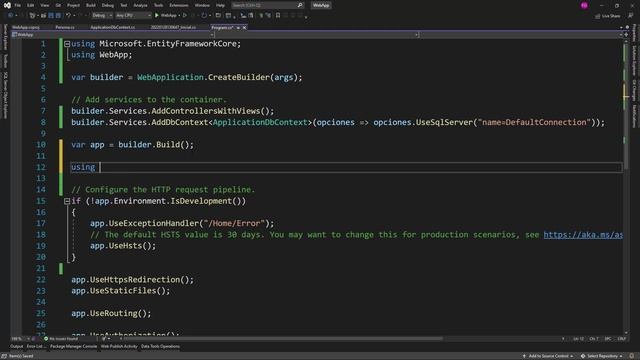The width and height of the screenshot is (640, 360).
Task: Switch to the WebApp.csproj tab
Action: 26,27
